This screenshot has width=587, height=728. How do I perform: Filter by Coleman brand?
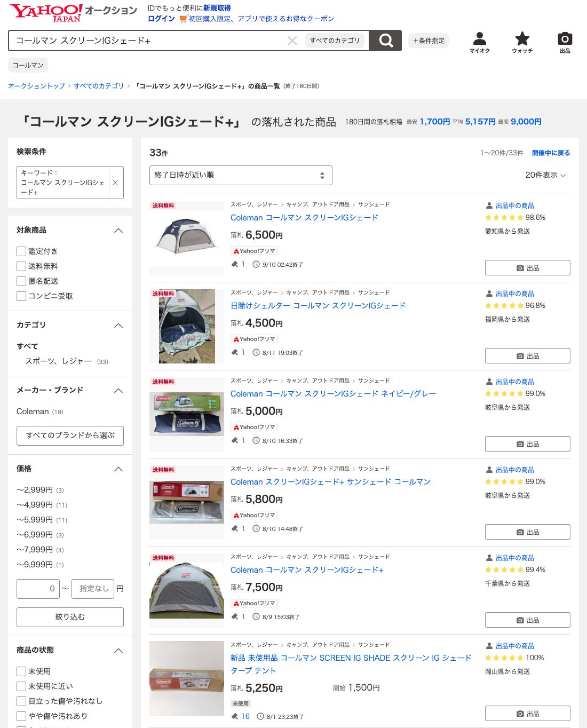coord(33,412)
